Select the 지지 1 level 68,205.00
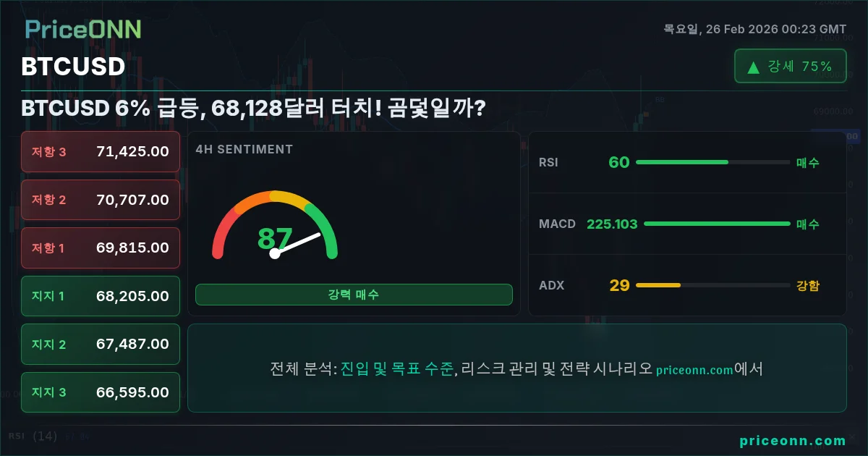 click(x=101, y=296)
